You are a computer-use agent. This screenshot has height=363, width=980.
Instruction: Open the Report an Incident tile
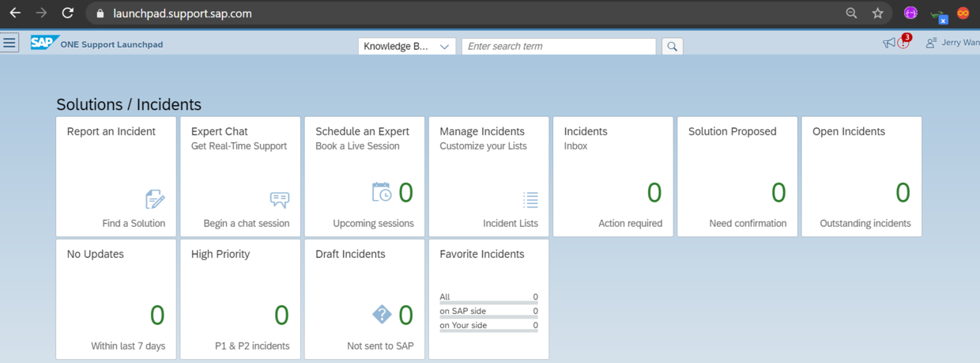point(116,176)
